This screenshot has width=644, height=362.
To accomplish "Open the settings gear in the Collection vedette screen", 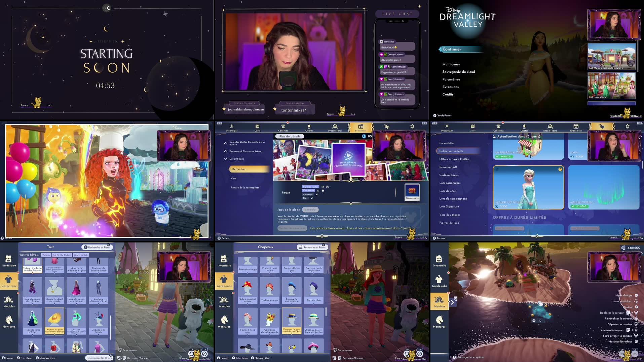I will pyautogui.click(x=627, y=127).
